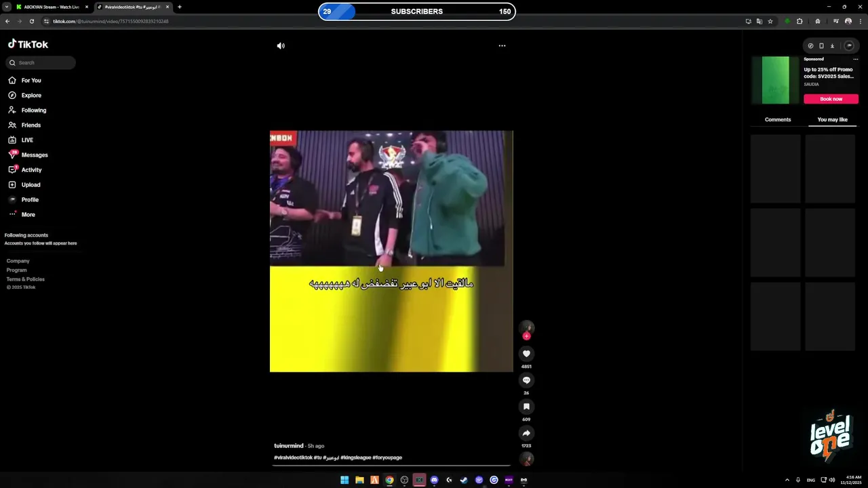This screenshot has height=488, width=868.
Task: Open the tab search dropdown
Action: pyautogui.click(x=6, y=7)
